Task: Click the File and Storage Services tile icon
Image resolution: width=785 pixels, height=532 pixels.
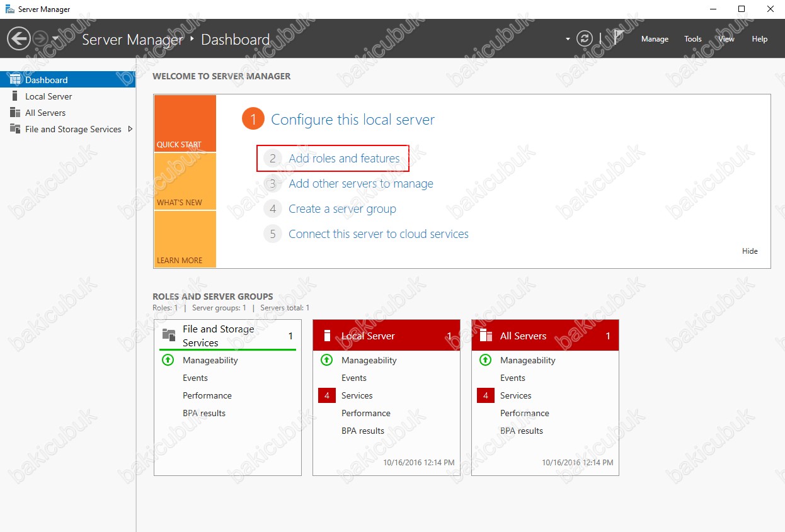Action: pyautogui.click(x=168, y=335)
